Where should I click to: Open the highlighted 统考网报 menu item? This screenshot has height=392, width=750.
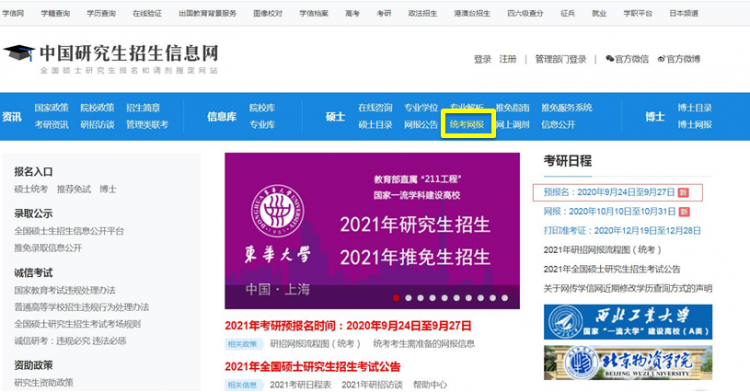click(x=467, y=125)
